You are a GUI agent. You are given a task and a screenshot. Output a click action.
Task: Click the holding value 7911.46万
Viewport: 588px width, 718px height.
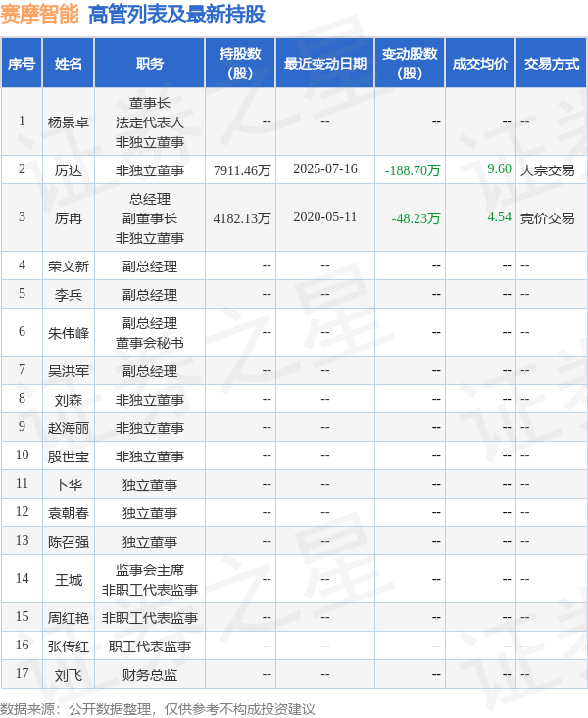(242, 170)
